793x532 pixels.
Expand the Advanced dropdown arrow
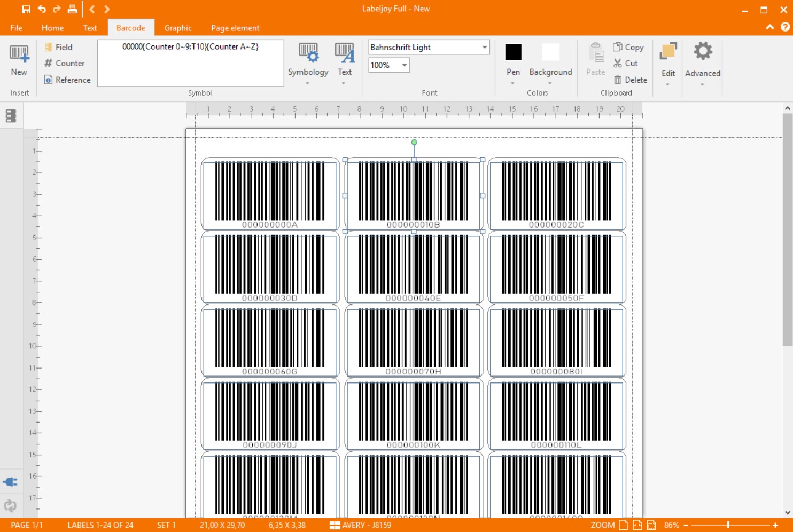pyautogui.click(x=702, y=84)
